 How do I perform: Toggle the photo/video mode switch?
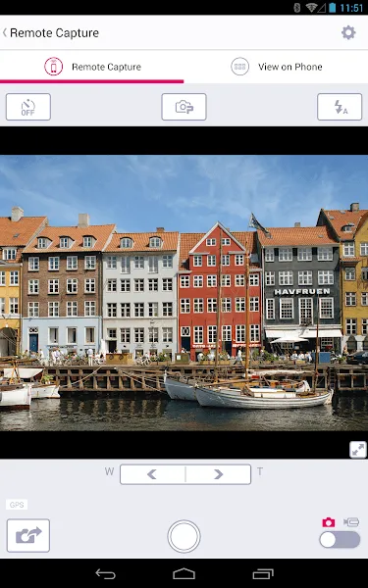pyautogui.click(x=340, y=540)
